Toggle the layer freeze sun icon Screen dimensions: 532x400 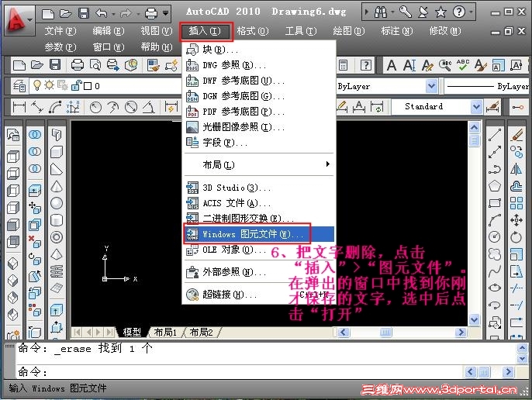pyautogui.click(x=49, y=84)
